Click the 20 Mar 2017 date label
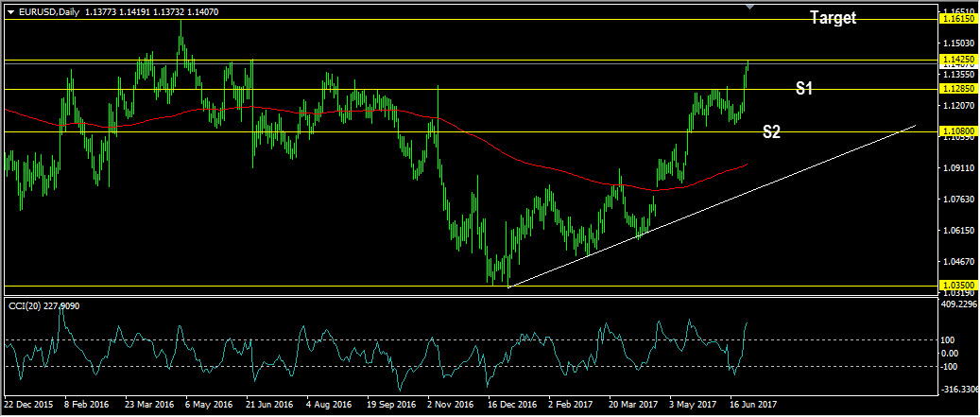The image size is (980, 417). (x=633, y=405)
